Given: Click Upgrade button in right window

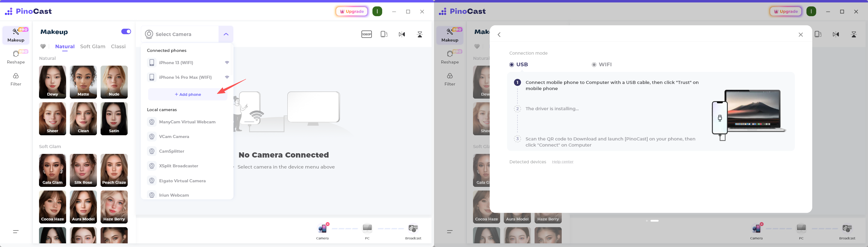Looking at the screenshot, I should click(786, 12).
